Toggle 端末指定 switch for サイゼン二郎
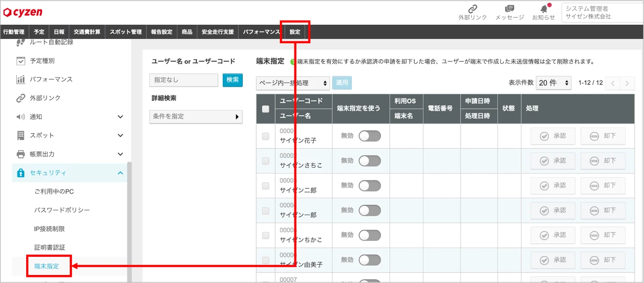644x283 pixels. (x=370, y=186)
